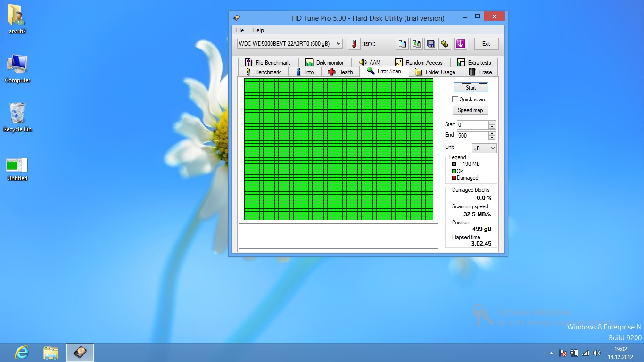Copy screenshot to clipboard icon
The height and width of the screenshot is (362, 644).
coord(416,44)
